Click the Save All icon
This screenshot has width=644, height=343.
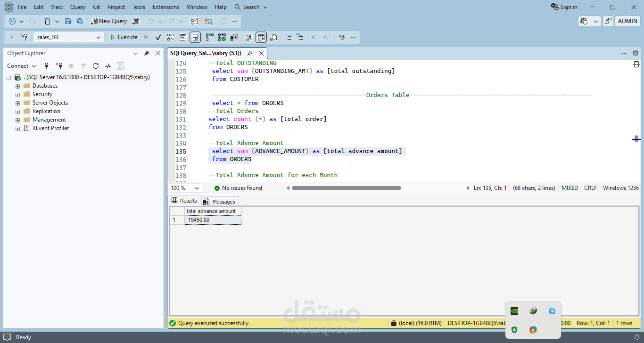point(80,21)
